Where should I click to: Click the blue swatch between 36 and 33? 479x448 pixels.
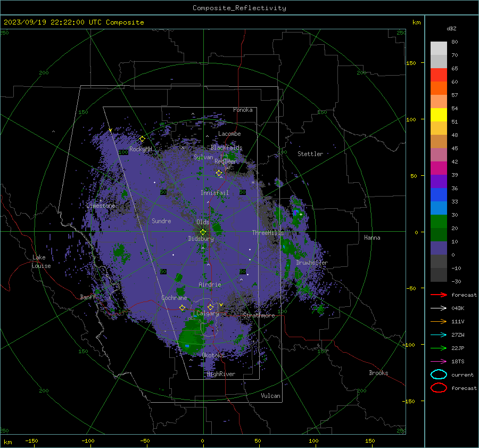tap(439, 194)
